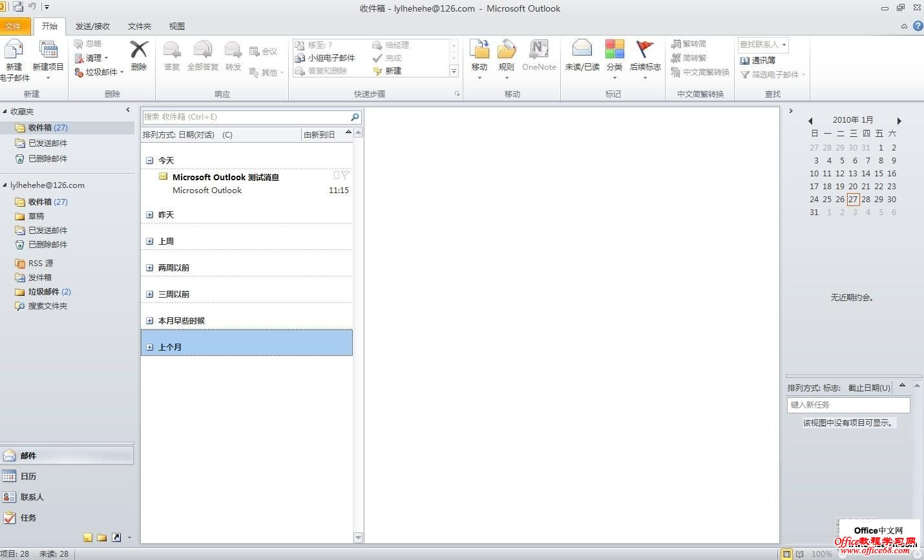Click the inbox search box
Image resolution: width=924 pixels, height=560 pixels.
coord(246,116)
